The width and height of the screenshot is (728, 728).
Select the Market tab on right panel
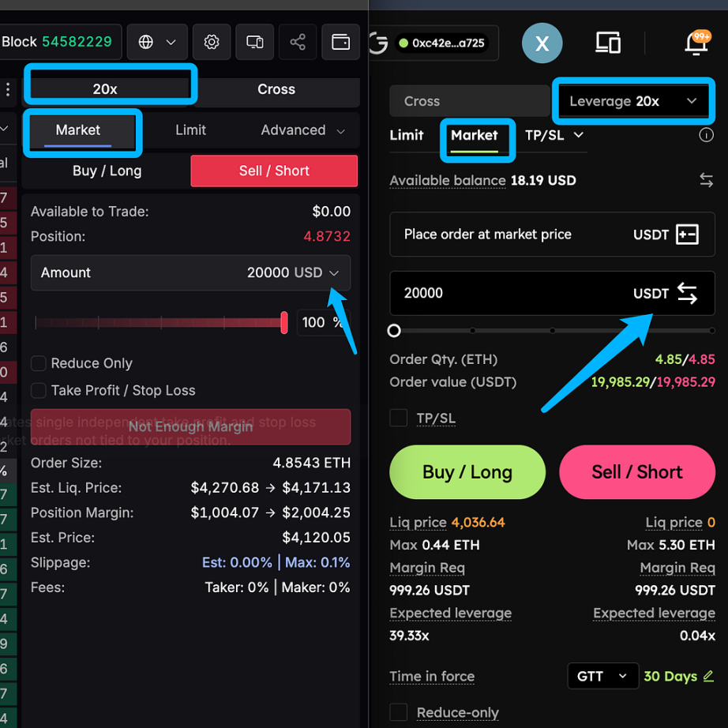coord(475,135)
